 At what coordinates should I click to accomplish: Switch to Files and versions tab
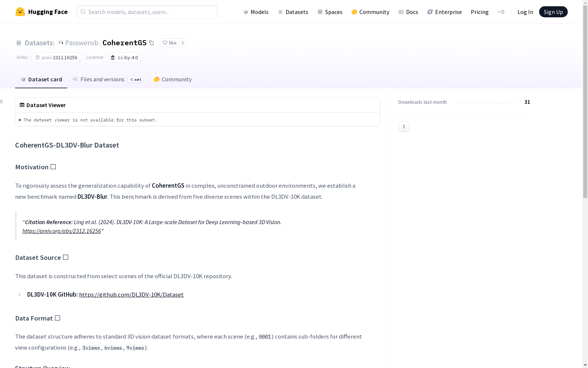(108, 79)
